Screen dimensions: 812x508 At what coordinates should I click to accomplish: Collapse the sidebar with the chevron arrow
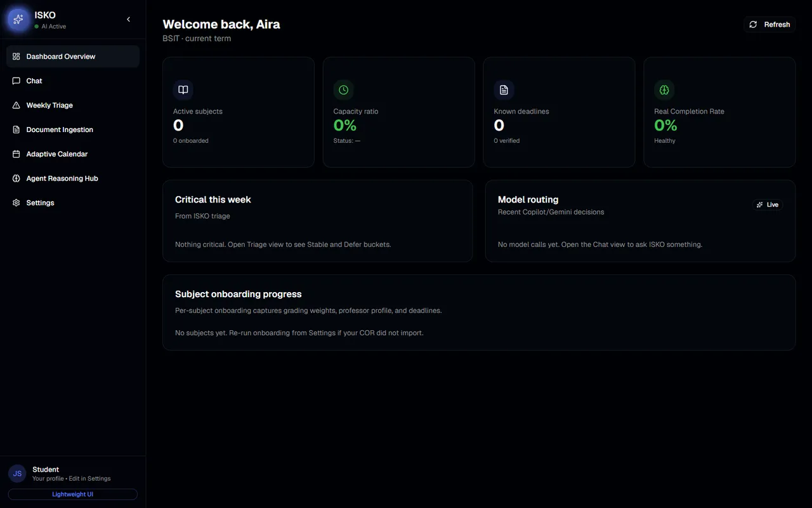pos(128,20)
